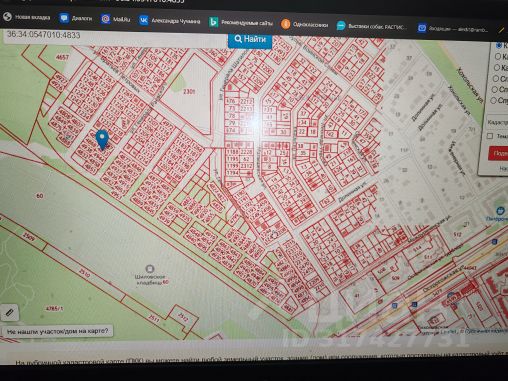Open the Входящие mail bookmark
Screen dimensions: 508x381
click(453, 29)
